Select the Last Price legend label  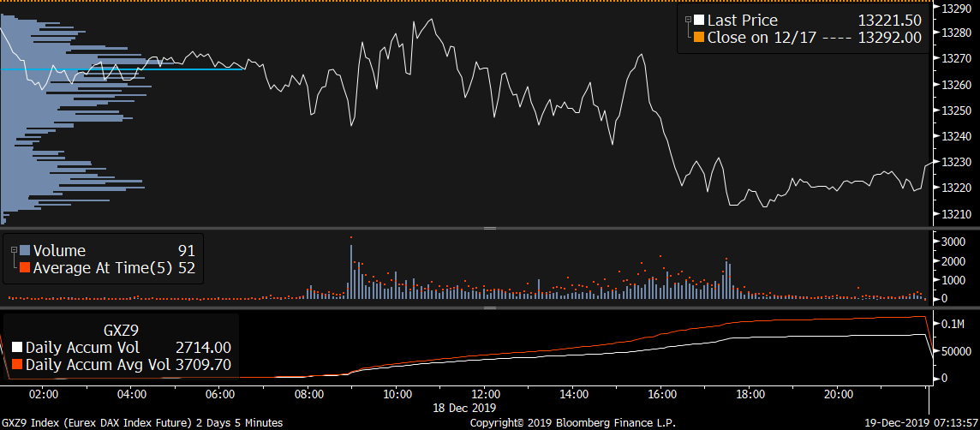click(x=742, y=21)
